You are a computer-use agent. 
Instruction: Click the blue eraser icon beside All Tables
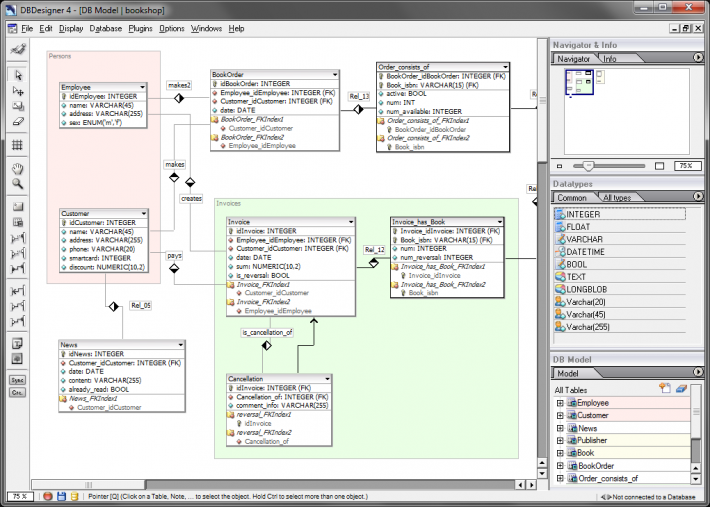point(681,388)
